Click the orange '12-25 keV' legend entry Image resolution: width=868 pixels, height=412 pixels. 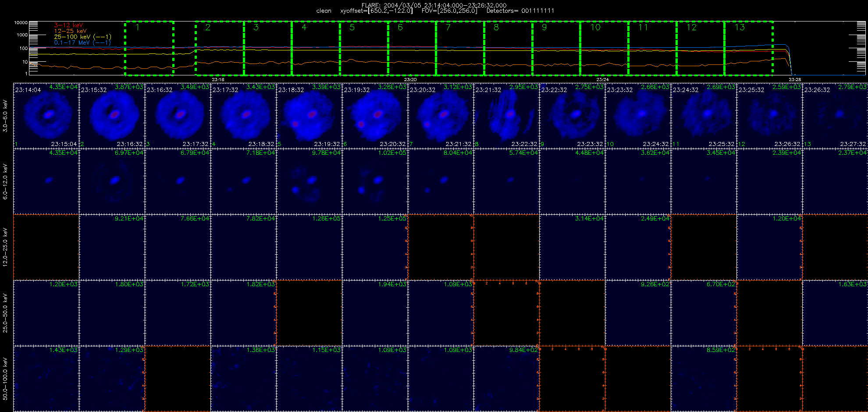point(70,31)
